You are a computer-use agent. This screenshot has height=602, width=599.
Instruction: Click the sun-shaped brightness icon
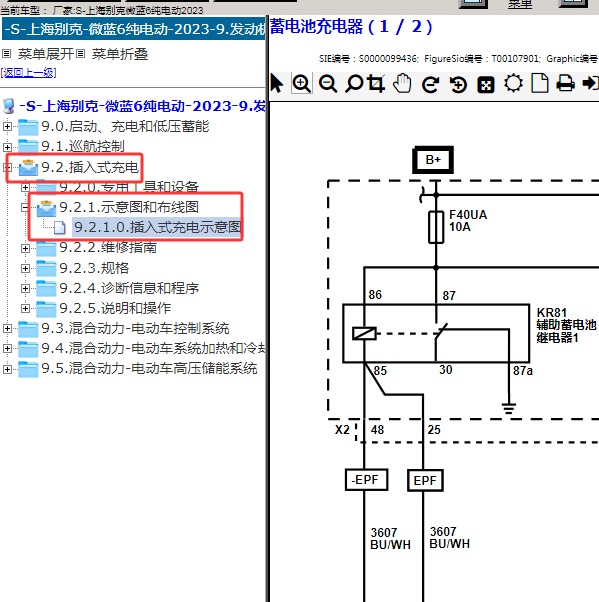coord(513,83)
